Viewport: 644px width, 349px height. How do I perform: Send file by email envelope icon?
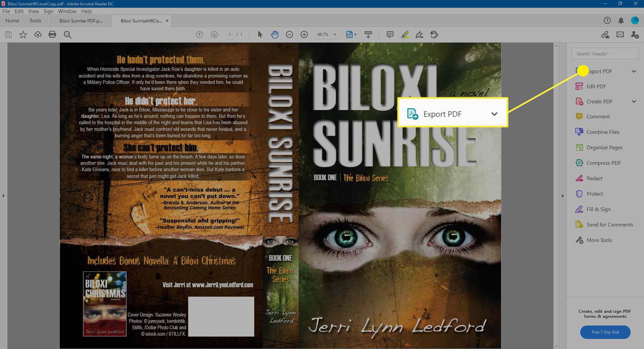click(620, 35)
